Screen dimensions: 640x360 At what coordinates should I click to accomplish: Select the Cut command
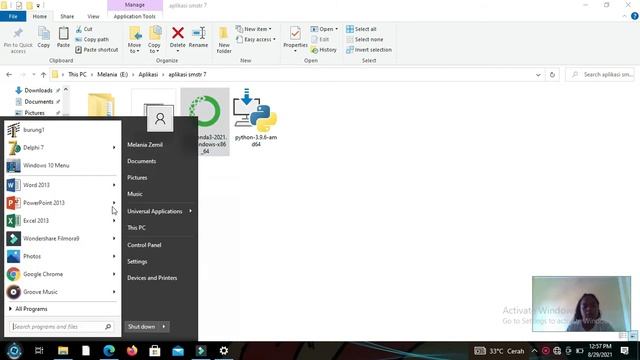(x=84, y=29)
